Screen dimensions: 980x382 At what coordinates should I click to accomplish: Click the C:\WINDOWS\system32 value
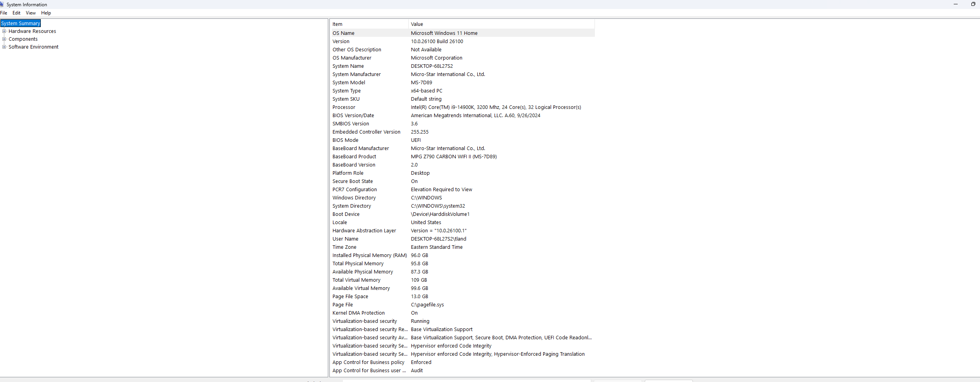click(x=438, y=206)
